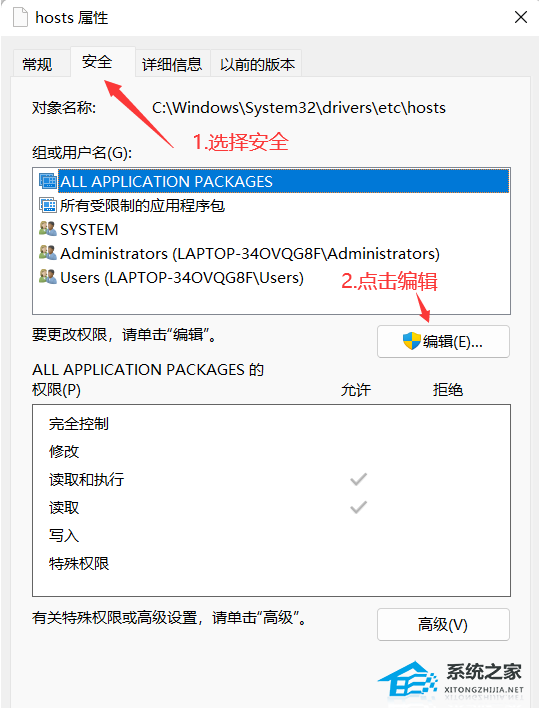Click the SYSTEM user group icon

(x=48, y=229)
